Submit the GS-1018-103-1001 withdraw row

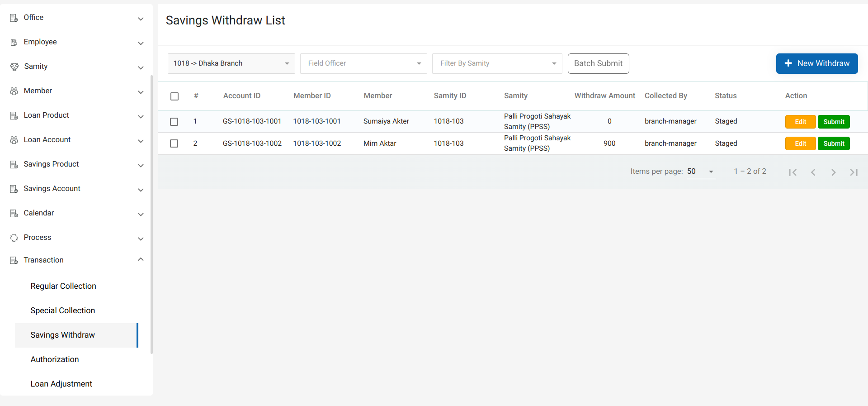834,122
